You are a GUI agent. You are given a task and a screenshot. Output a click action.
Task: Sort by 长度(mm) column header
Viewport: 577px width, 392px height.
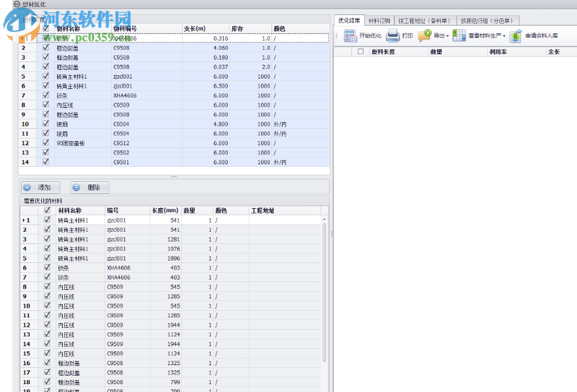point(166,211)
